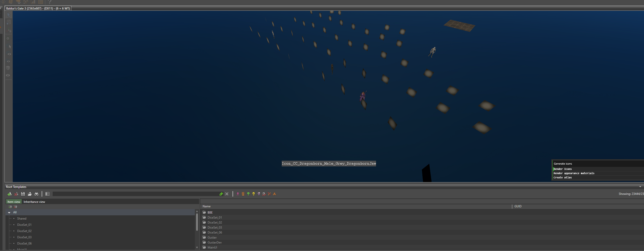
Task: Click the properties checklist tool in viewport sidebar
Action: point(9,22)
